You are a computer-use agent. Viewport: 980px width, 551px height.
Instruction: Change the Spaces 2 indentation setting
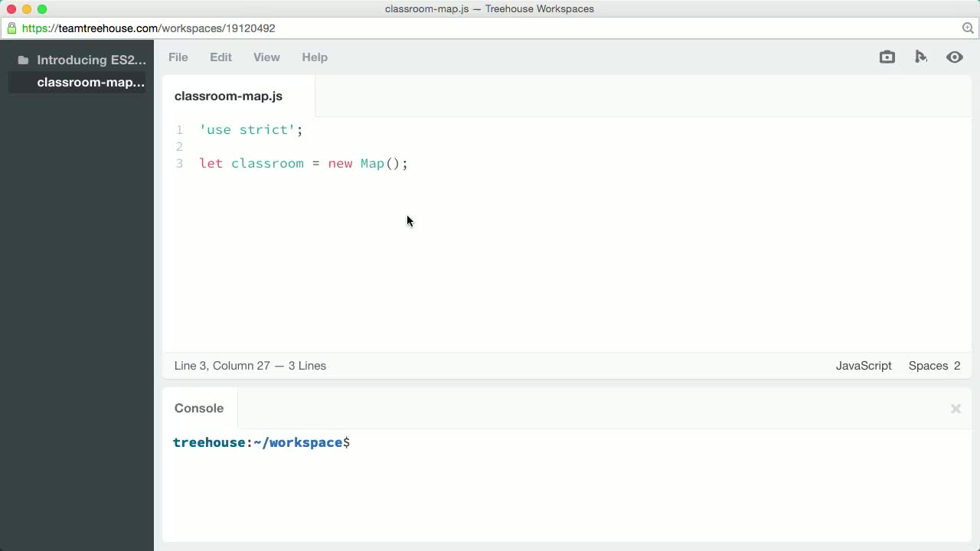click(x=934, y=366)
